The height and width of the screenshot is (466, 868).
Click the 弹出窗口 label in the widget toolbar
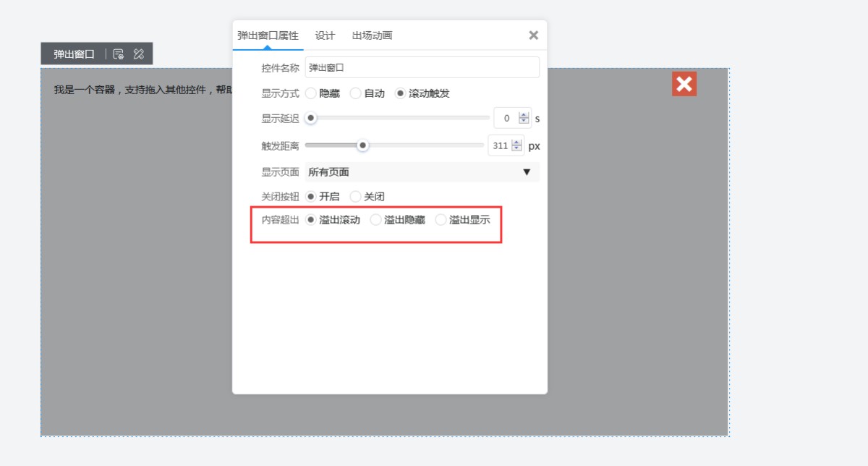(74, 54)
